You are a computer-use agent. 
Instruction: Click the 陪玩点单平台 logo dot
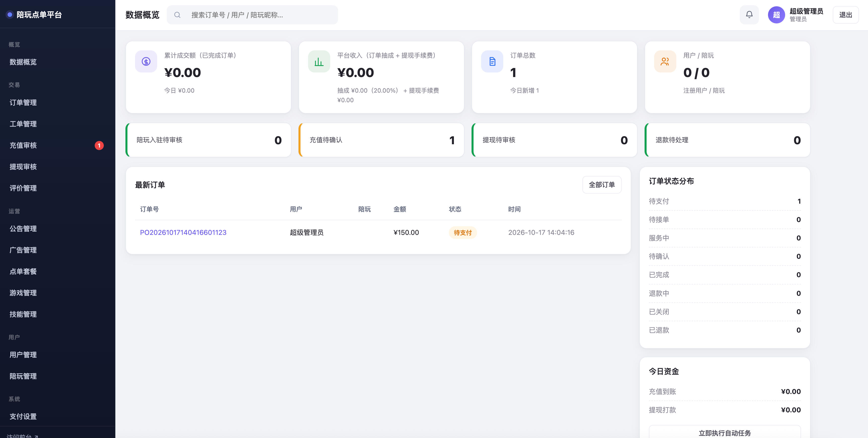point(10,15)
